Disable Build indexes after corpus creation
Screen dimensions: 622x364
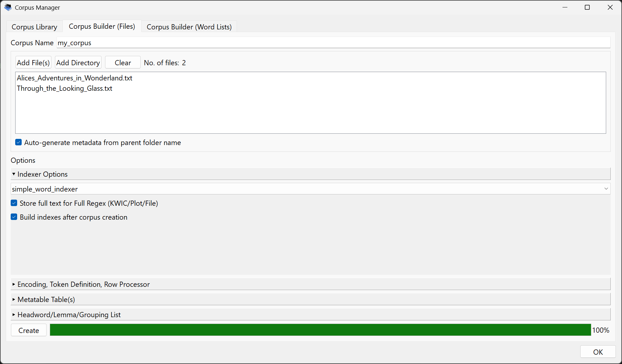pyautogui.click(x=14, y=217)
